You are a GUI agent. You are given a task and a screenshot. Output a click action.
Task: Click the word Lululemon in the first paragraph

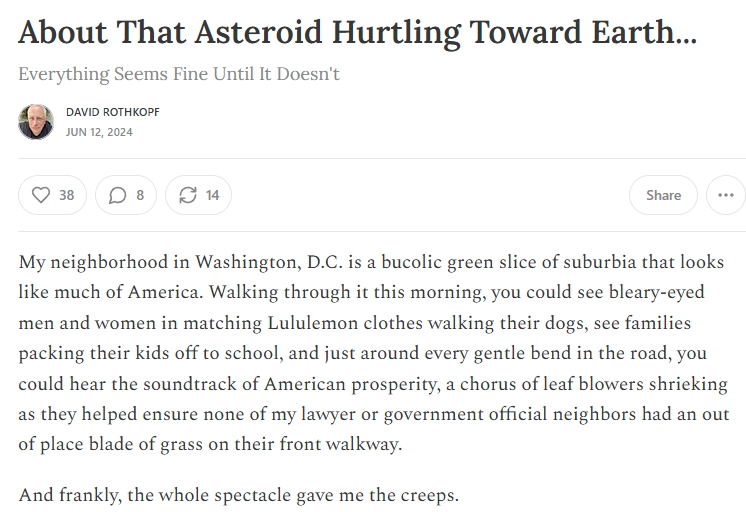pyautogui.click(x=313, y=323)
